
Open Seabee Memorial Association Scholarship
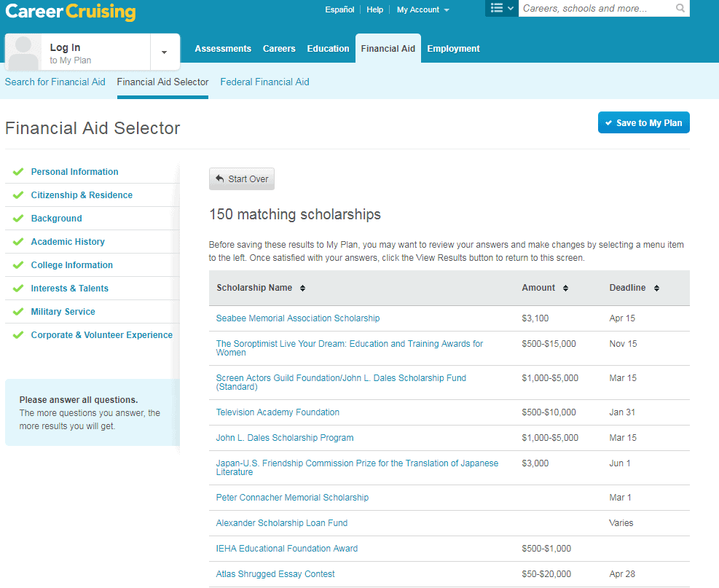[298, 318]
